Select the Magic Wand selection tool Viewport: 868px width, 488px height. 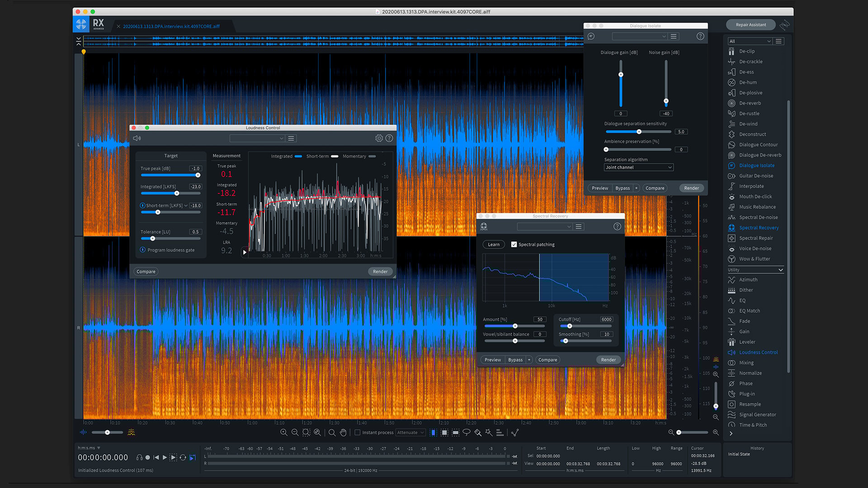point(489,432)
